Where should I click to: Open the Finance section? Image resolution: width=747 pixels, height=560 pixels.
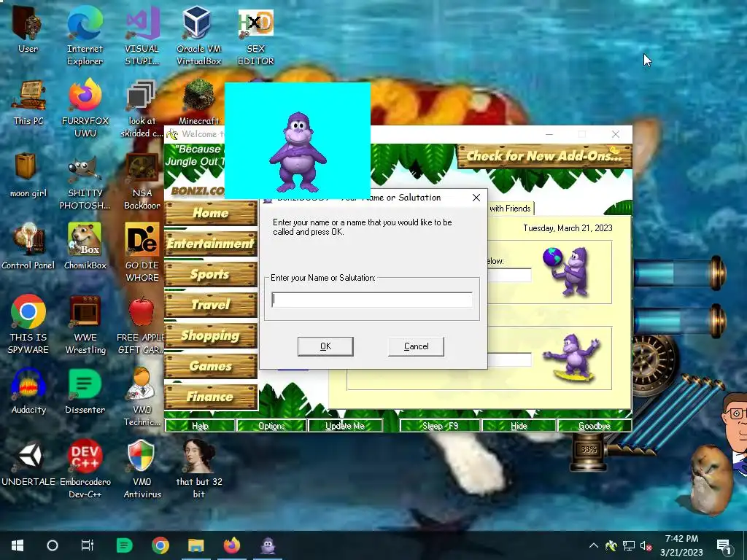tap(211, 397)
